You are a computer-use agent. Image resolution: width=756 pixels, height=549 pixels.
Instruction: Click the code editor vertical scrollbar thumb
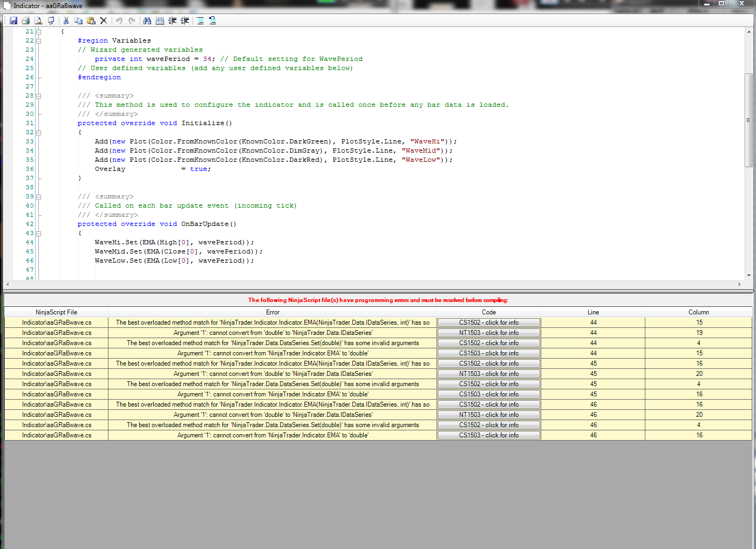point(748,120)
